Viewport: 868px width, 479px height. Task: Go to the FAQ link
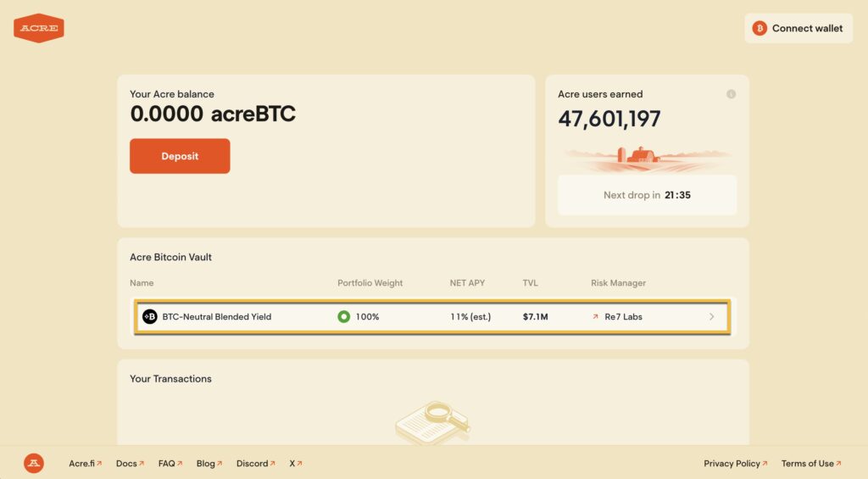[x=170, y=464]
